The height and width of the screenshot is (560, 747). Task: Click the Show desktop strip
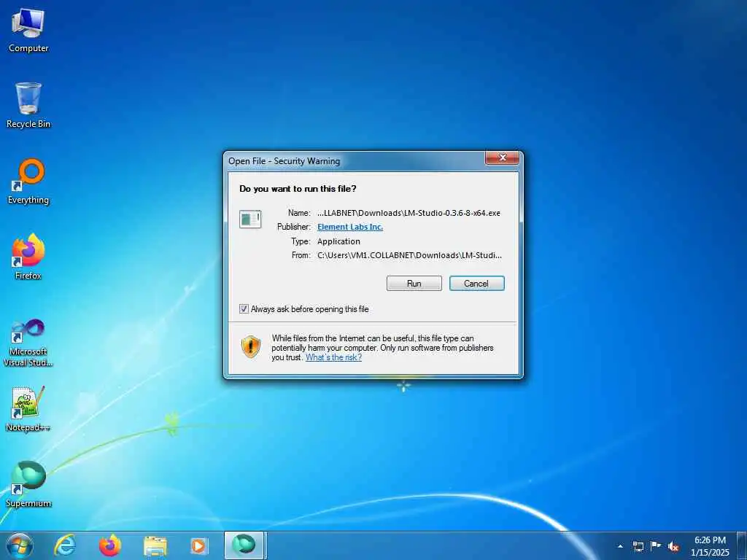click(x=742, y=545)
